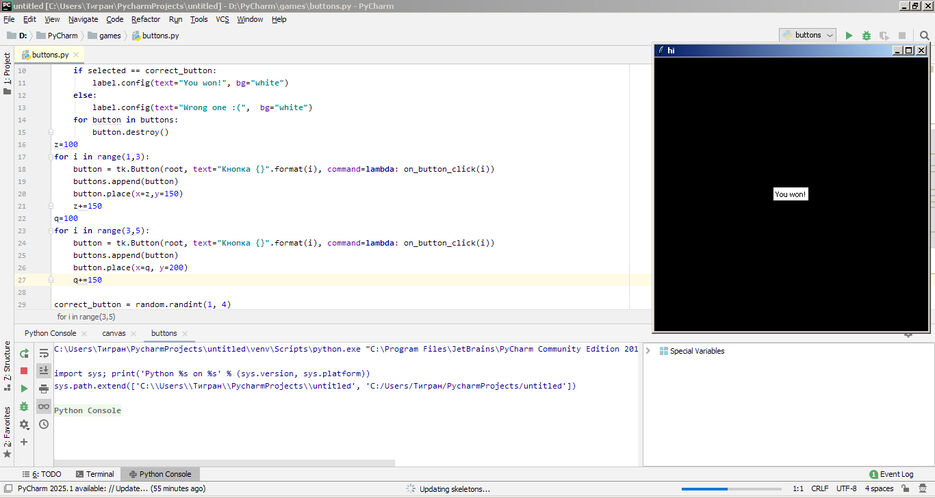The image size is (935, 498).
Task: Close the Python Console session tab
Action: click(84, 333)
